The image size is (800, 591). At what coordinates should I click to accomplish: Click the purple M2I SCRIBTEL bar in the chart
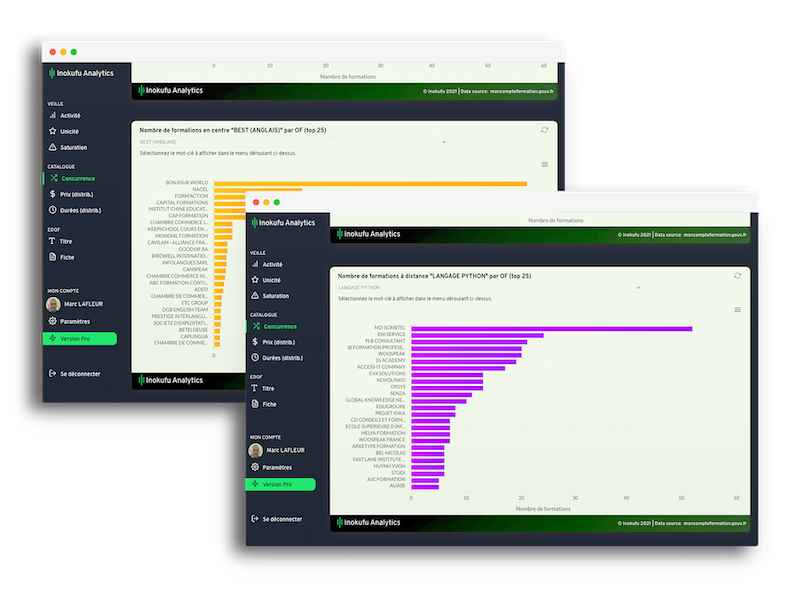(x=550, y=328)
